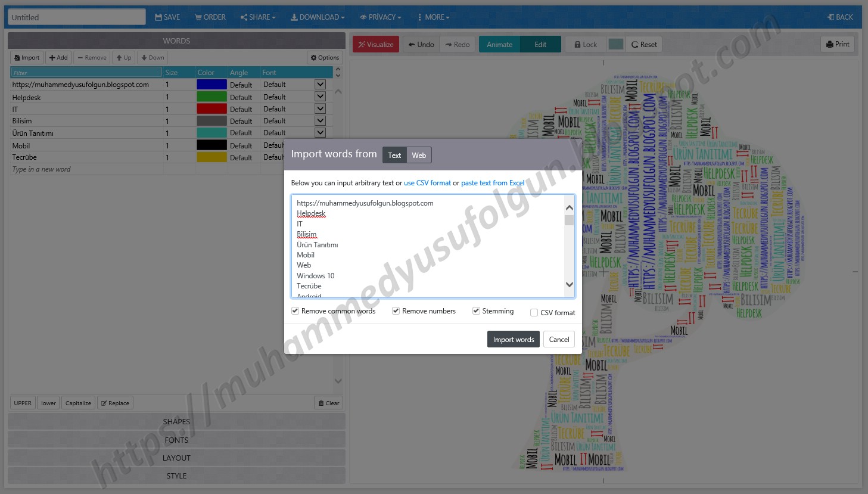Expand the STYLE panel

pos(176,476)
